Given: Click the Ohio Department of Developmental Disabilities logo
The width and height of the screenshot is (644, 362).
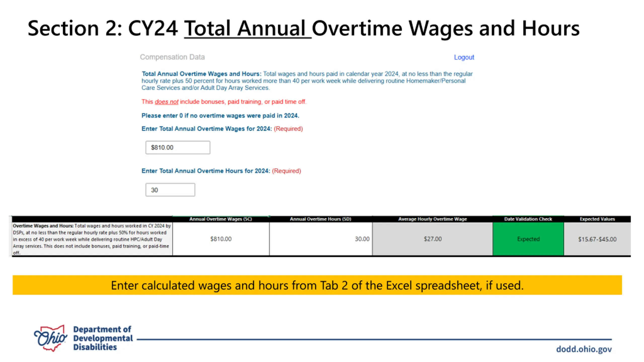Looking at the screenshot, I should (83, 338).
